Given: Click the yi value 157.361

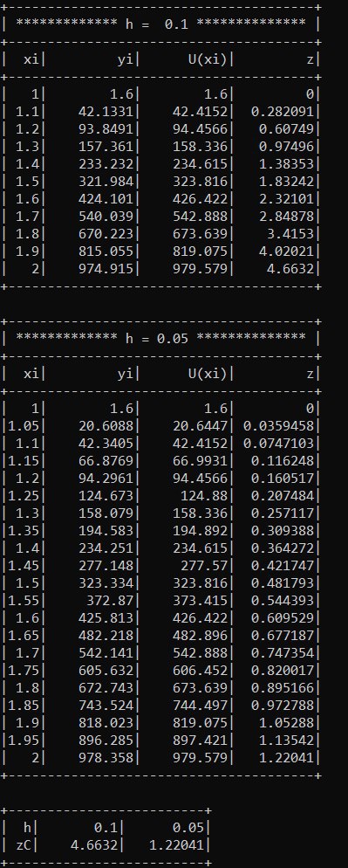Looking at the screenshot, I should [x=106, y=147].
